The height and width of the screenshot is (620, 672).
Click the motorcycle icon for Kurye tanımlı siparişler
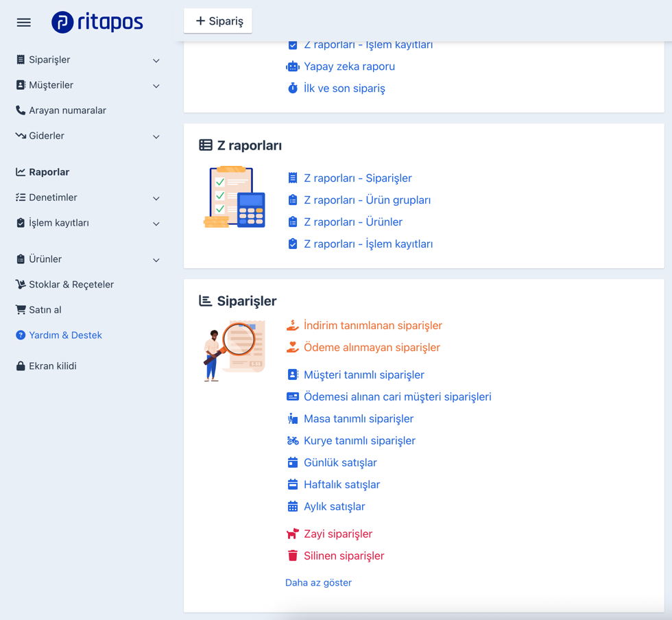point(293,441)
